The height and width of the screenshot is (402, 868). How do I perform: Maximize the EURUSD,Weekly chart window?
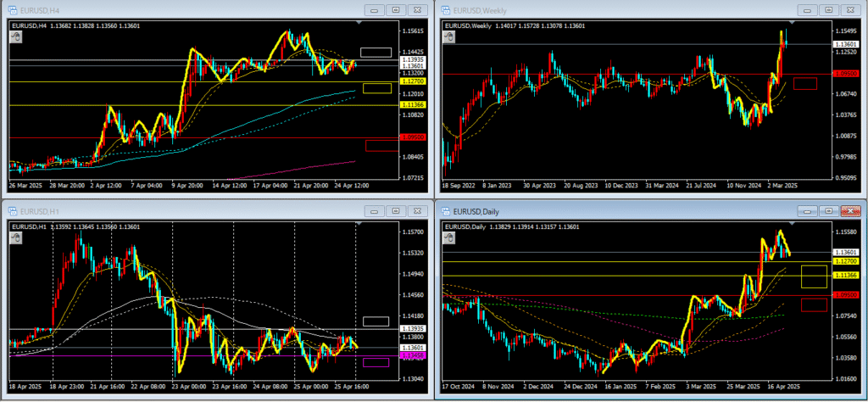[x=828, y=10]
